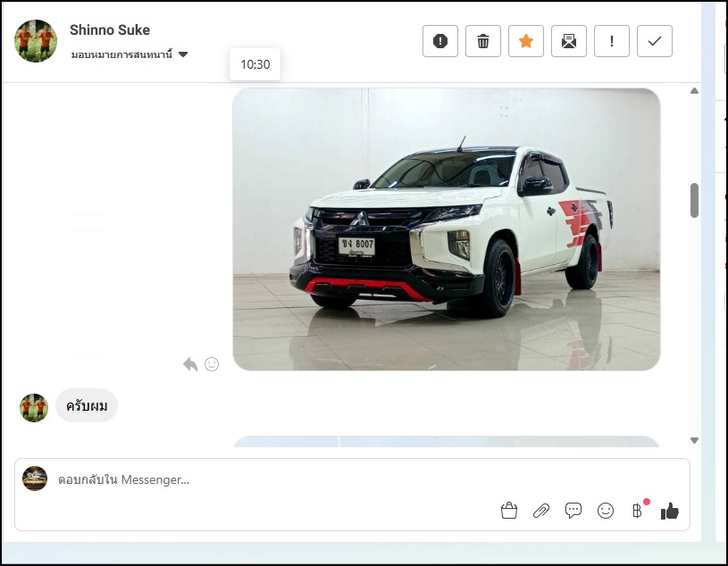Click scroll up arrow in chat
The image size is (728, 566).
(x=695, y=90)
